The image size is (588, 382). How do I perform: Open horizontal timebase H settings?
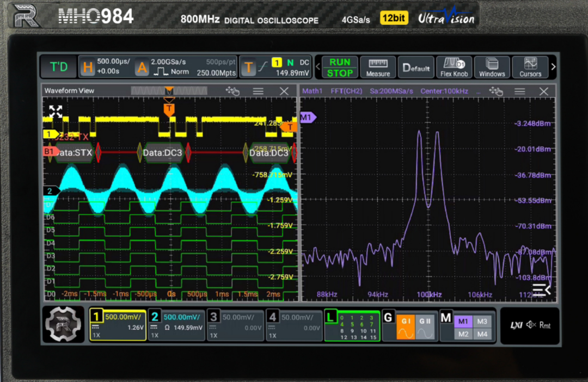(x=87, y=67)
